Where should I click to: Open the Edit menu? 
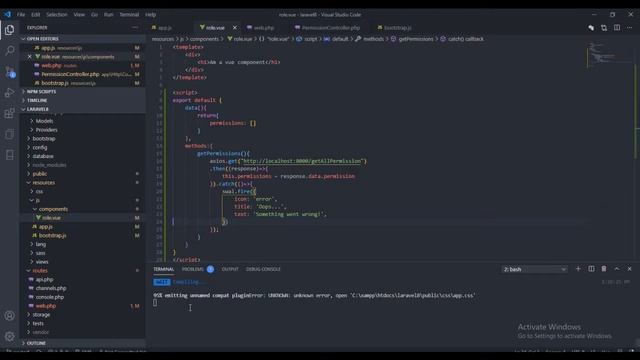(36, 14)
